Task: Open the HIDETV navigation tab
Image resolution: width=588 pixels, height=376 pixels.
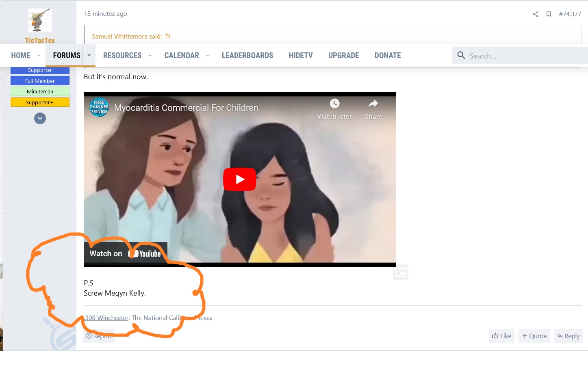Action: 301,55
